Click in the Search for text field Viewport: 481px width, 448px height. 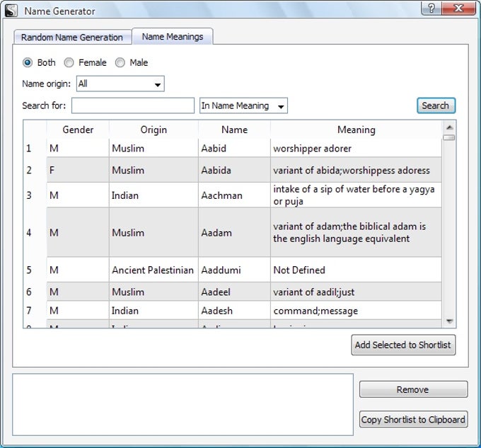133,105
